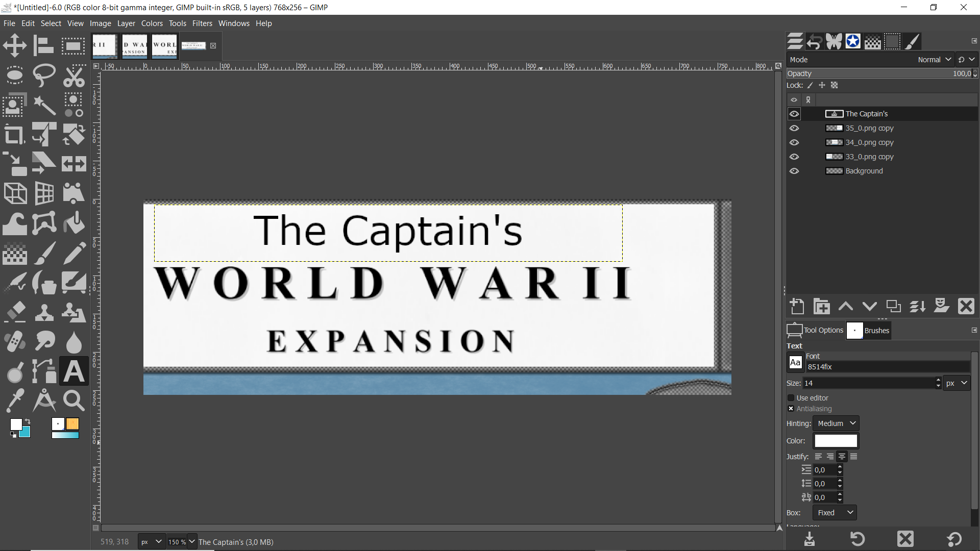Switch to the Brushes tab
The height and width of the screenshot is (551, 980).
tap(868, 331)
